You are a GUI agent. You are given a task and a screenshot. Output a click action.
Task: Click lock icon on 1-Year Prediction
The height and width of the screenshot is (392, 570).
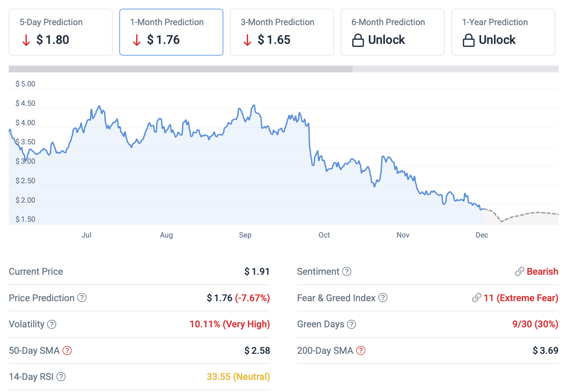(468, 40)
